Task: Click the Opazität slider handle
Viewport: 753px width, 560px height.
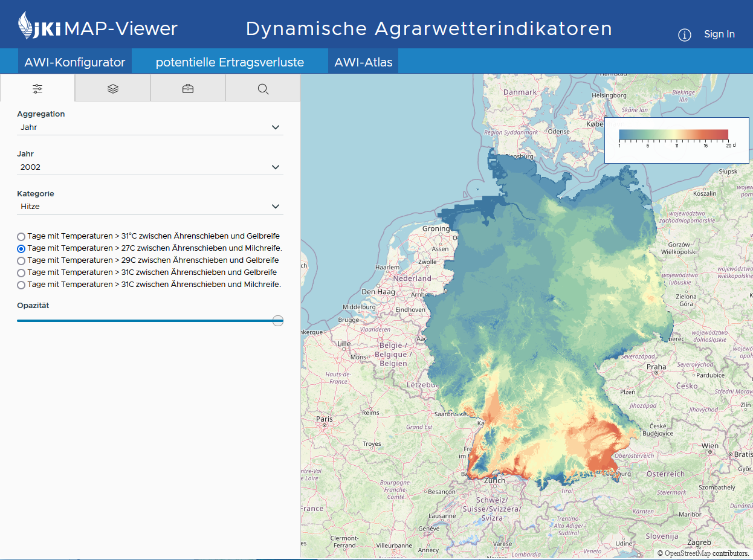Action: (x=278, y=321)
